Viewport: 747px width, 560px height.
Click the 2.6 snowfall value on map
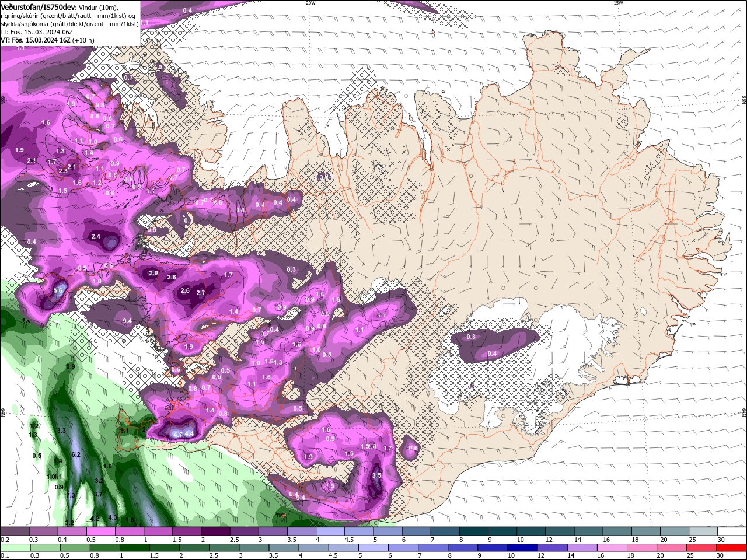pyautogui.click(x=185, y=290)
